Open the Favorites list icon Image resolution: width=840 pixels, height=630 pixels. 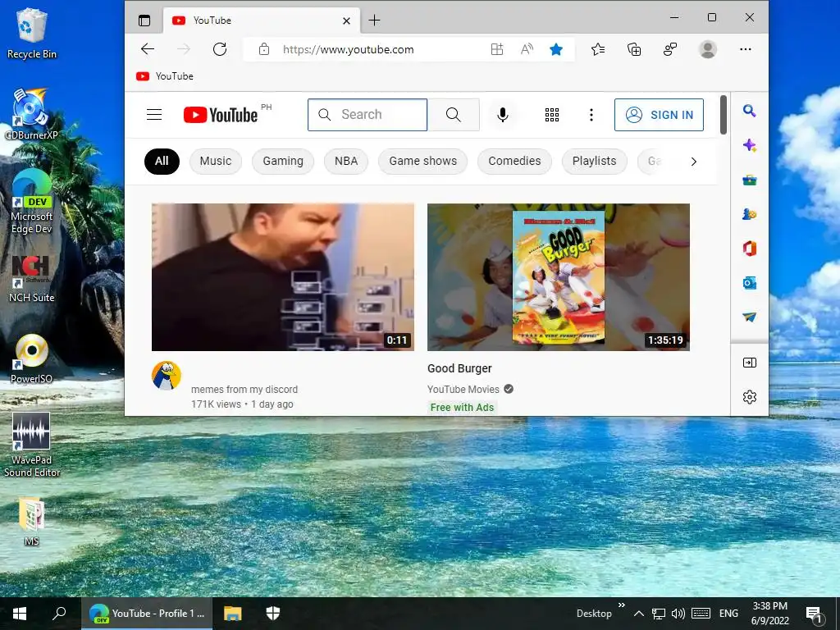pos(598,49)
